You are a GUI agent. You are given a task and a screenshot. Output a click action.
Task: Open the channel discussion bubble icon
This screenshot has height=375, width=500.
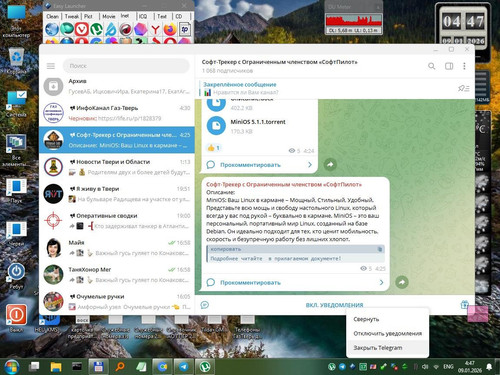pyautogui.click(x=205, y=305)
